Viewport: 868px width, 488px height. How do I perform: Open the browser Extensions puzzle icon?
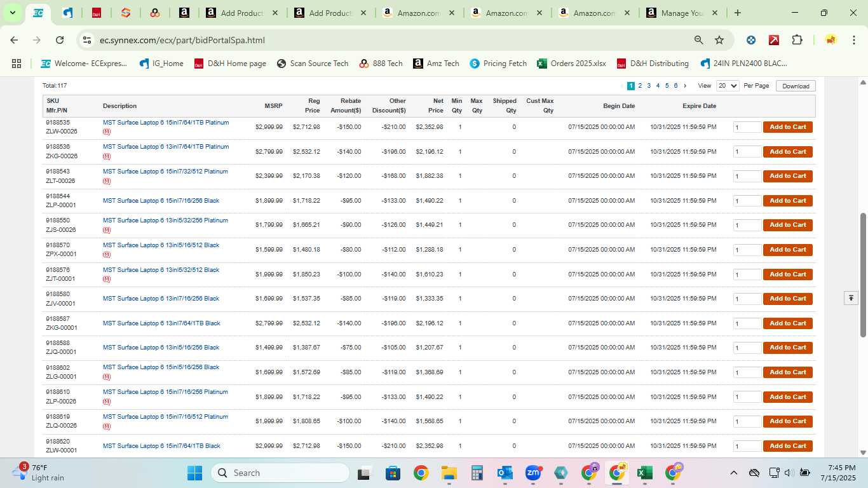point(797,40)
